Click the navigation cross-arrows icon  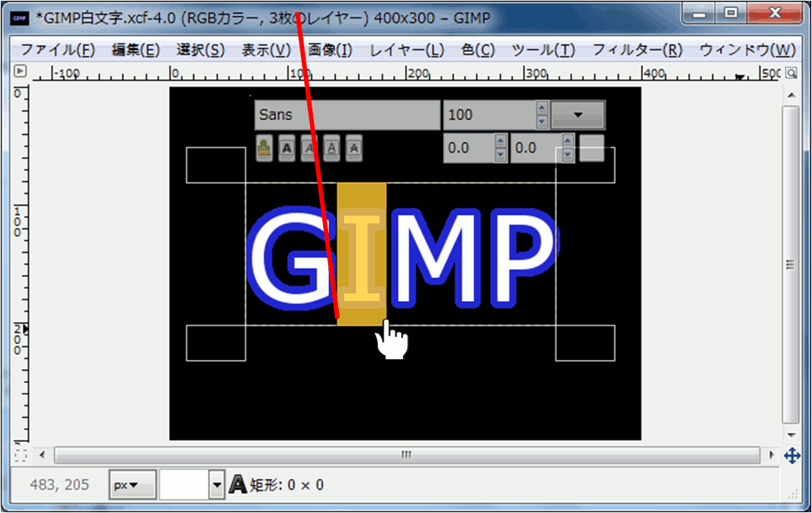pos(792,456)
